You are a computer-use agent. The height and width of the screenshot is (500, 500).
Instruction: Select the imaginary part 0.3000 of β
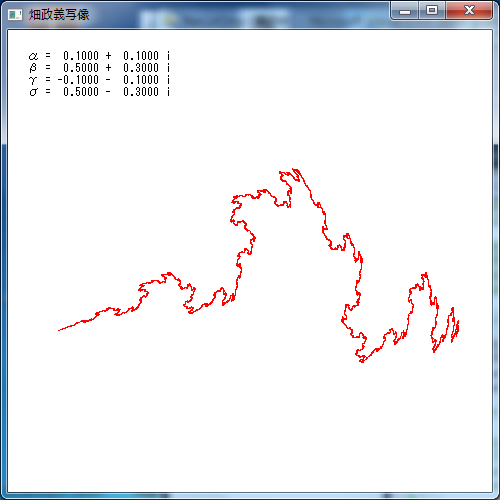141,68
